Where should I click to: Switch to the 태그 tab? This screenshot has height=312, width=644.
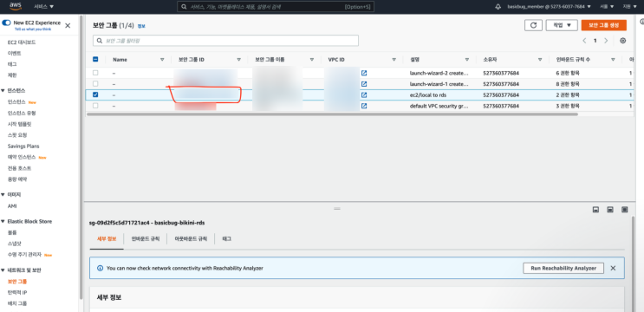click(x=227, y=239)
